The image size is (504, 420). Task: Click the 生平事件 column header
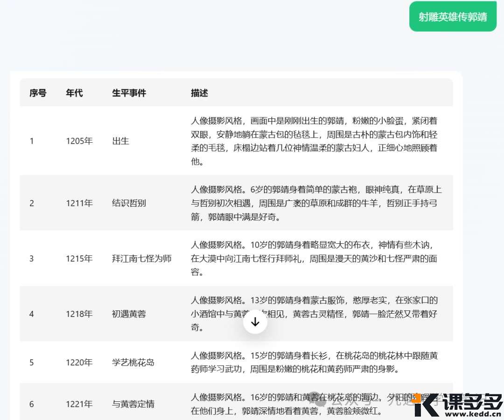pyautogui.click(x=129, y=93)
